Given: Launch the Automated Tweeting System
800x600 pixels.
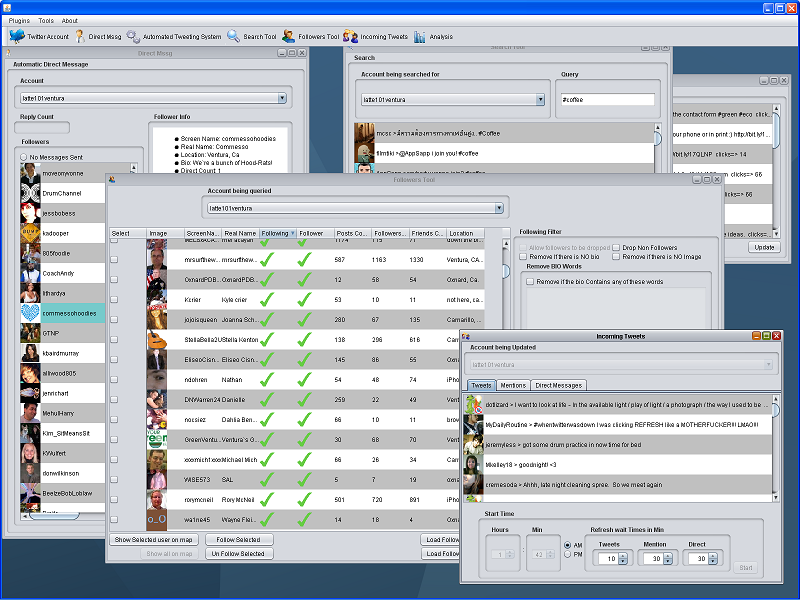Looking at the screenshot, I should click(x=174, y=36).
